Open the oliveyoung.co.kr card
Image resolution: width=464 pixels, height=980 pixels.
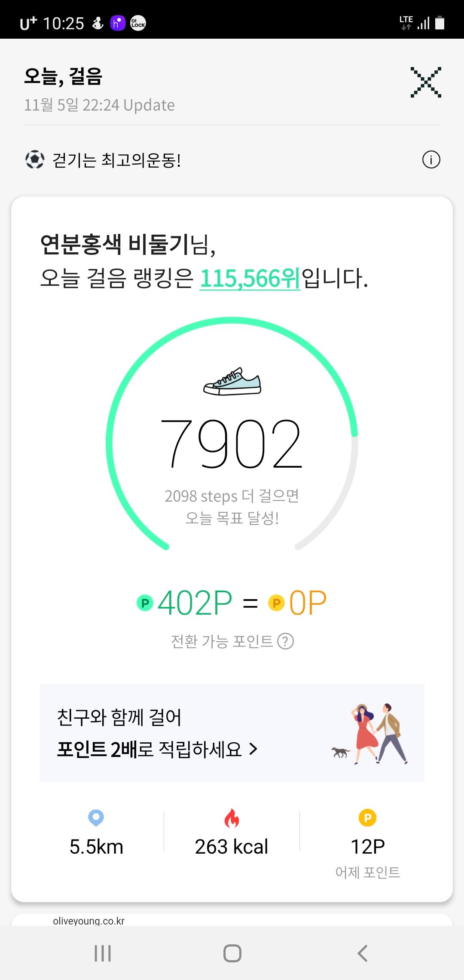89,921
